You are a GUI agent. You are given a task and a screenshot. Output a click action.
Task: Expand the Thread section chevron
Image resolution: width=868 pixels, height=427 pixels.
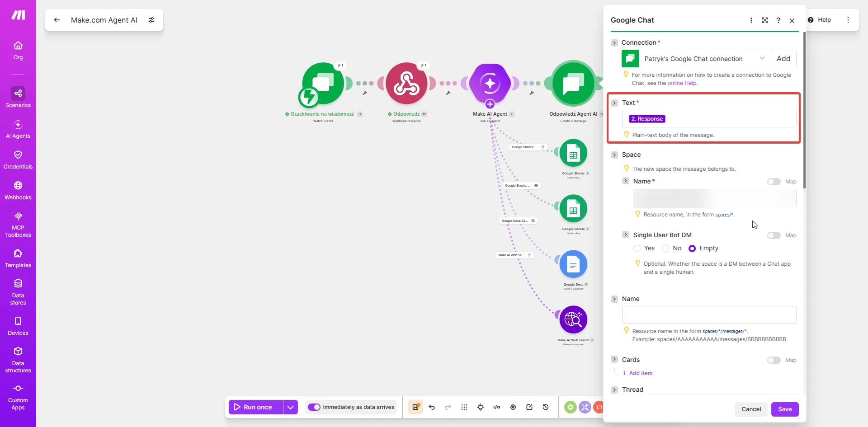tap(614, 390)
